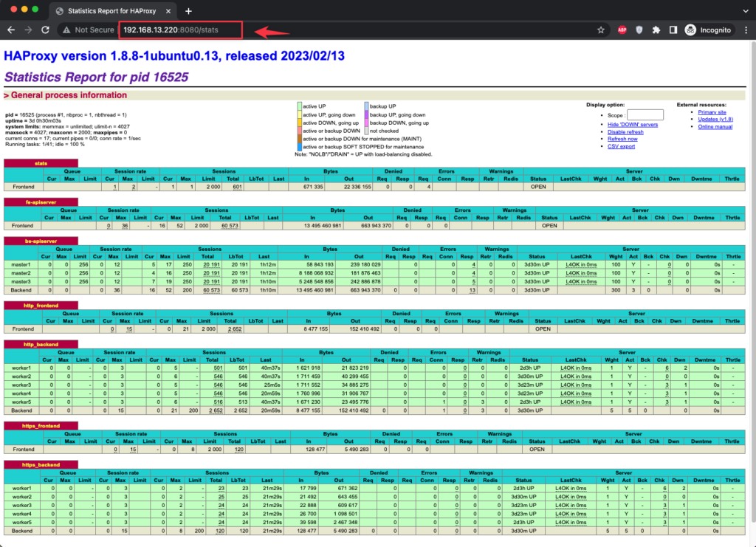Click the HAProxy version 1.8.8 heading
Viewport: 756px width, 547px height.
pos(174,56)
